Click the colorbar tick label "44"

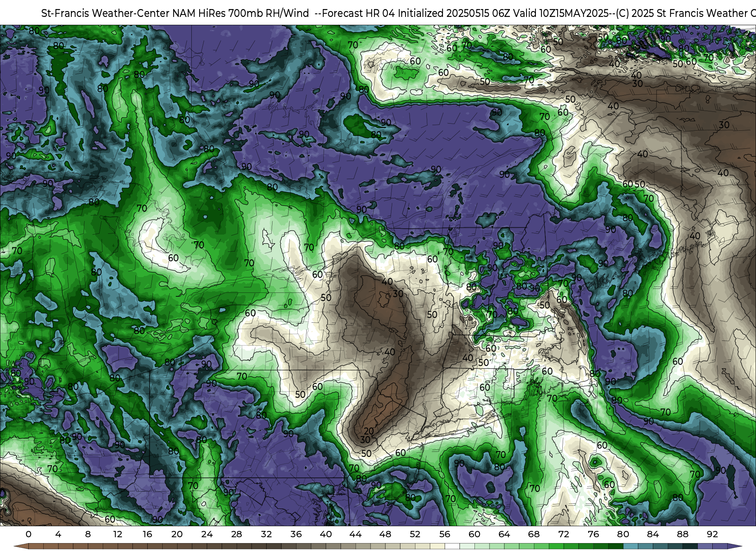[356, 534]
